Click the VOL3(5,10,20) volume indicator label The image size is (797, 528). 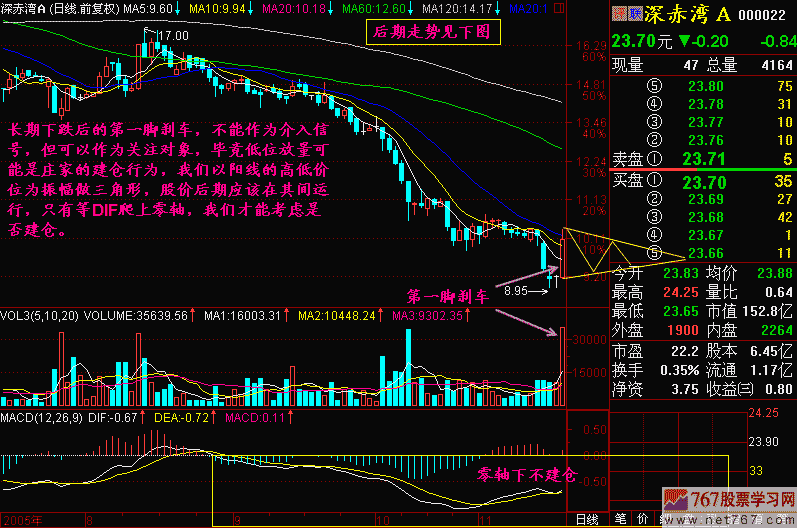point(38,315)
